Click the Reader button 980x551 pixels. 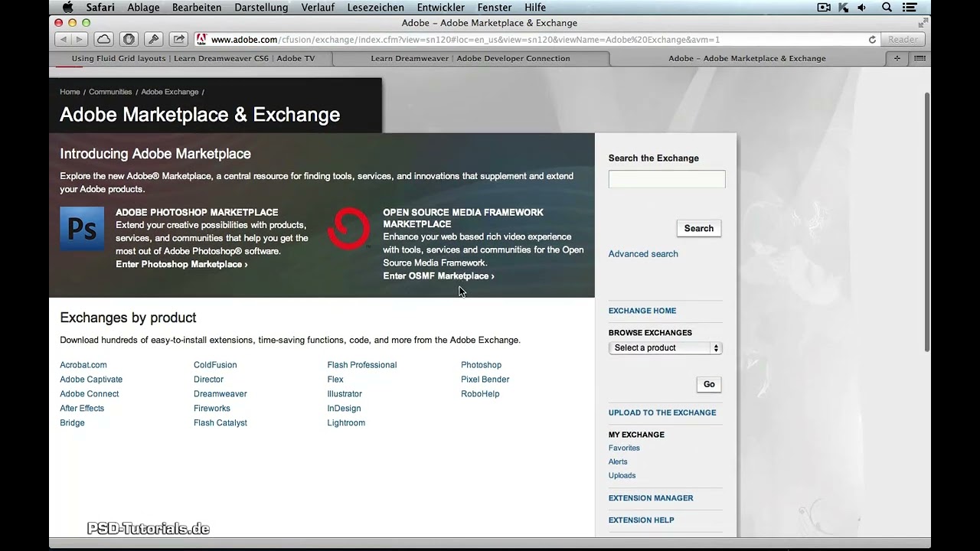coord(903,39)
